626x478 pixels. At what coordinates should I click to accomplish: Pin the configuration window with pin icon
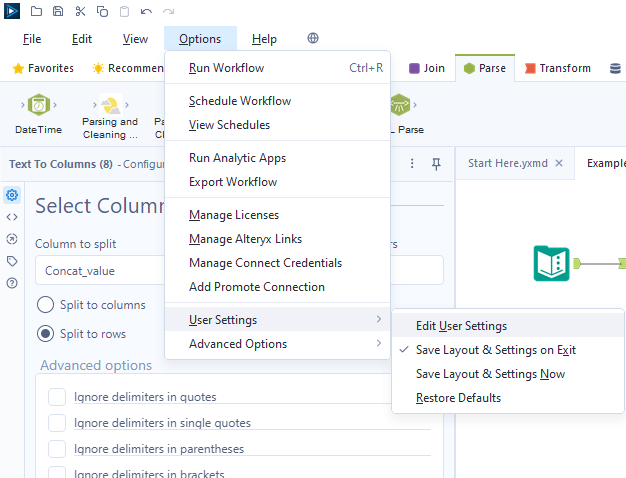[436, 163]
